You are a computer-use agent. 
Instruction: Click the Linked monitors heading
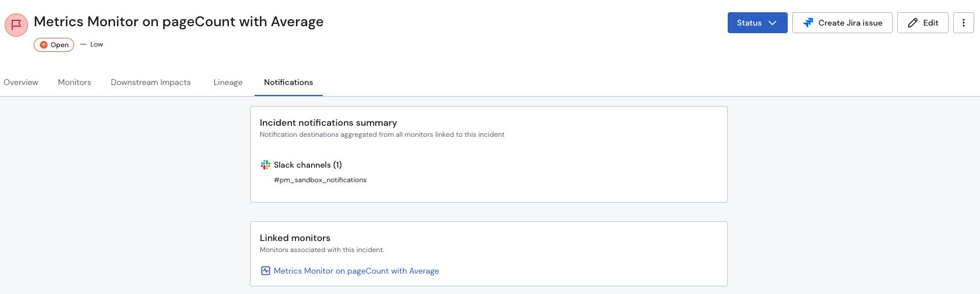pos(295,238)
